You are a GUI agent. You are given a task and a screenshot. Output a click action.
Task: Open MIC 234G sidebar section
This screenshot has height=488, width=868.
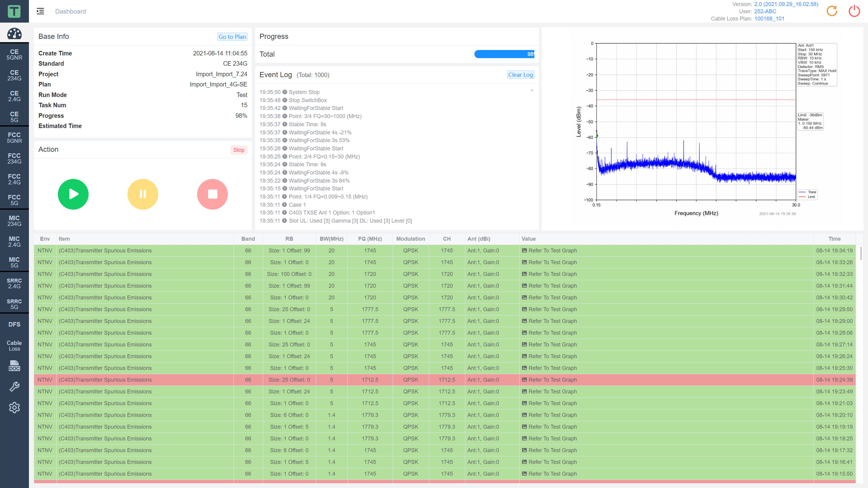tap(14, 221)
